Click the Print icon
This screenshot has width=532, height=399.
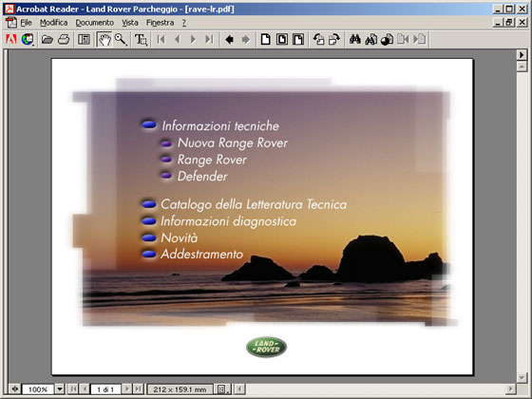click(x=64, y=39)
